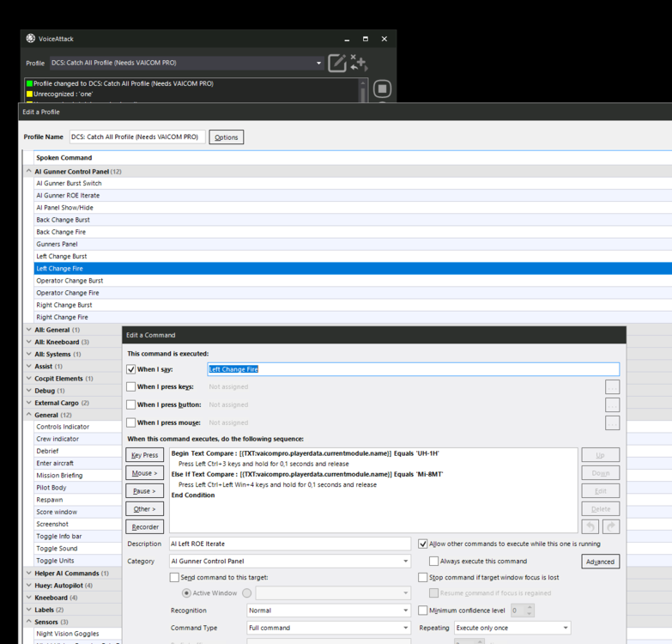Click the VoiceAttack logo in title bar
Image resolution: width=672 pixels, height=644 pixels.
(30, 39)
